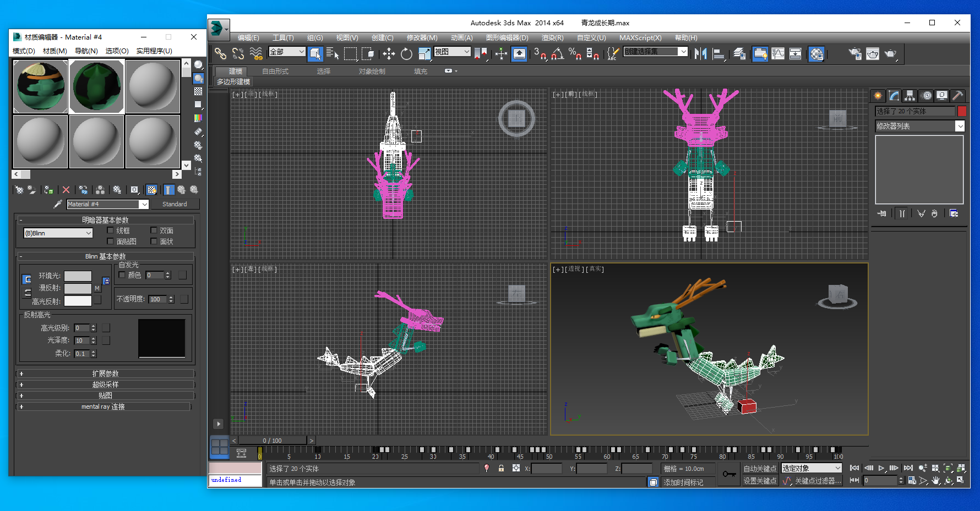Screen dimensions: 980x511
Task: Click the play animation button
Action: click(881, 468)
